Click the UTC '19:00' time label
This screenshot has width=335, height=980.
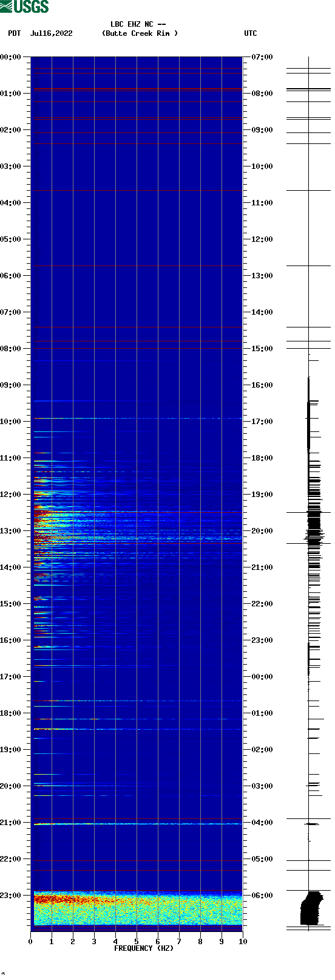coord(262,495)
